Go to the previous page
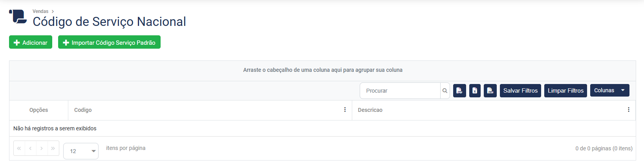 [x=30, y=148]
